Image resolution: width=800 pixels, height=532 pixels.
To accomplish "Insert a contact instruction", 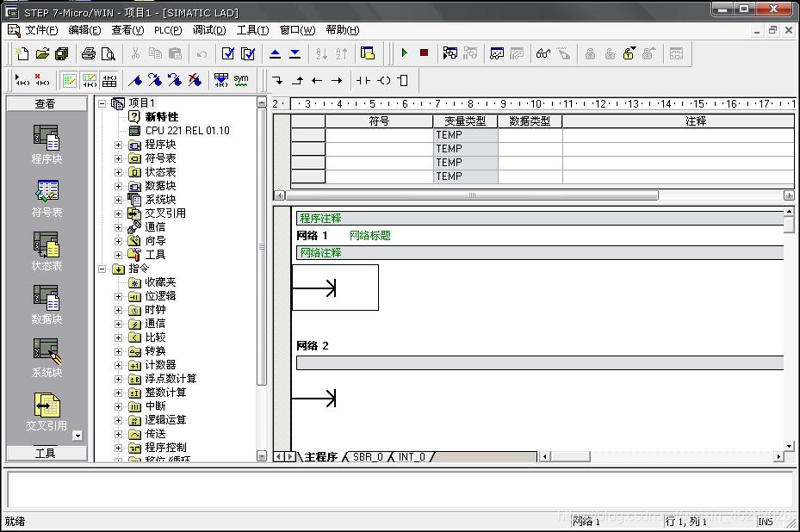I will 363,80.
